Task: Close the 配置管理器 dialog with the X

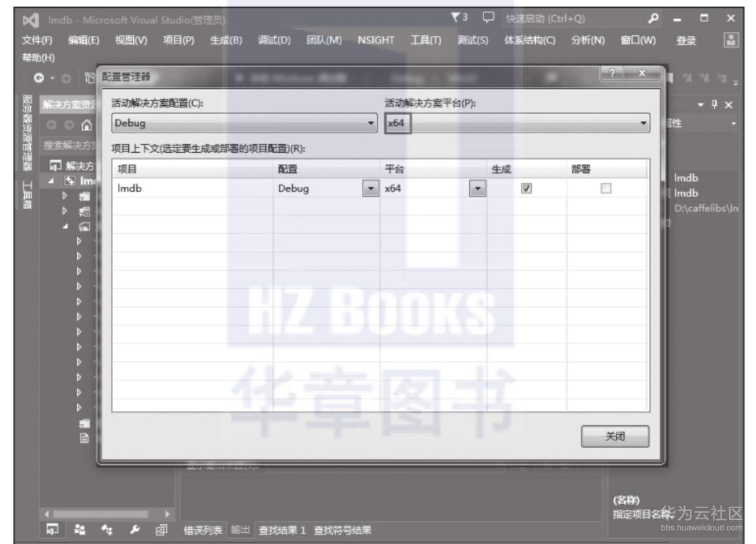Action: click(x=642, y=73)
